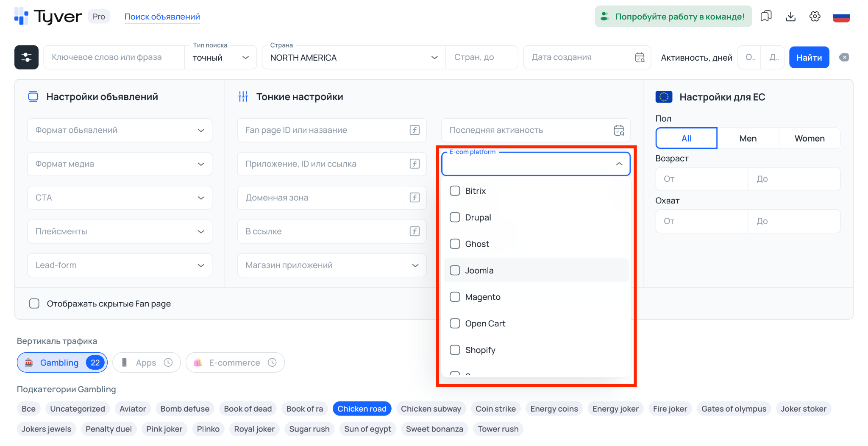
Task: Click function icon in В ссылке field
Action: pyautogui.click(x=415, y=231)
